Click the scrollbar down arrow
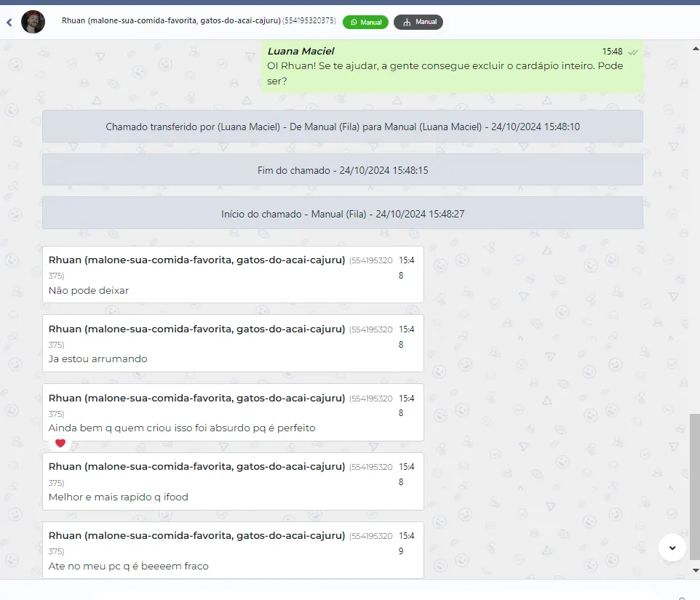The image size is (700, 600). (x=695, y=570)
